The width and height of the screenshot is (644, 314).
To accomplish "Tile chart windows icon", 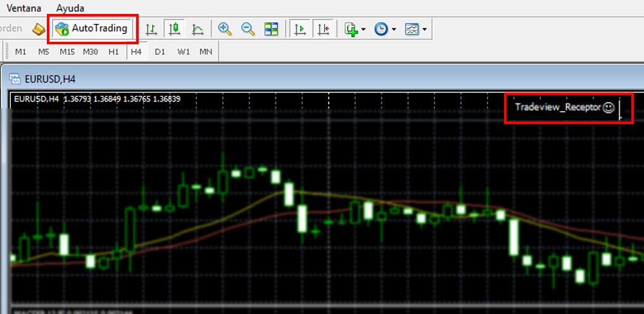I will [x=271, y=28].
